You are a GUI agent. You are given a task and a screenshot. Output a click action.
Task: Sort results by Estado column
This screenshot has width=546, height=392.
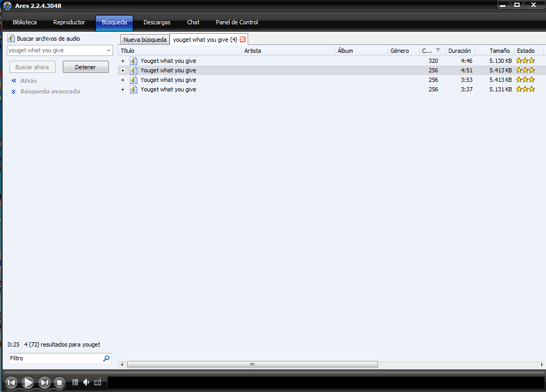529,51
